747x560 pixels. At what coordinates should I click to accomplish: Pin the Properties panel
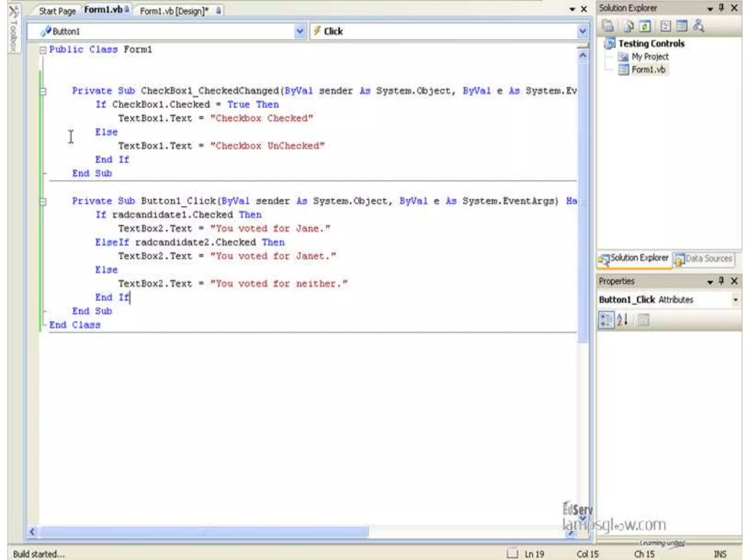click(721, 281)
